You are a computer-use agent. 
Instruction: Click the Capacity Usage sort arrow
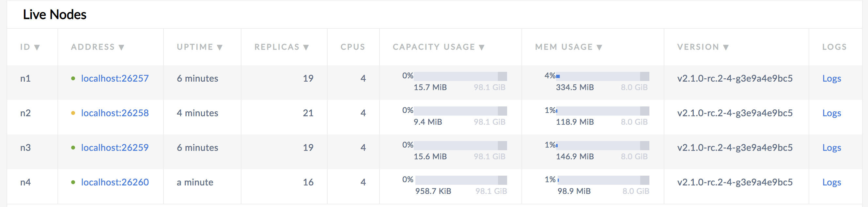point(482,48)
